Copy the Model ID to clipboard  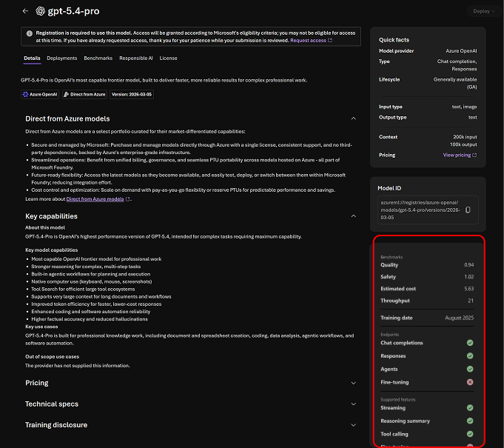point(467,210)
